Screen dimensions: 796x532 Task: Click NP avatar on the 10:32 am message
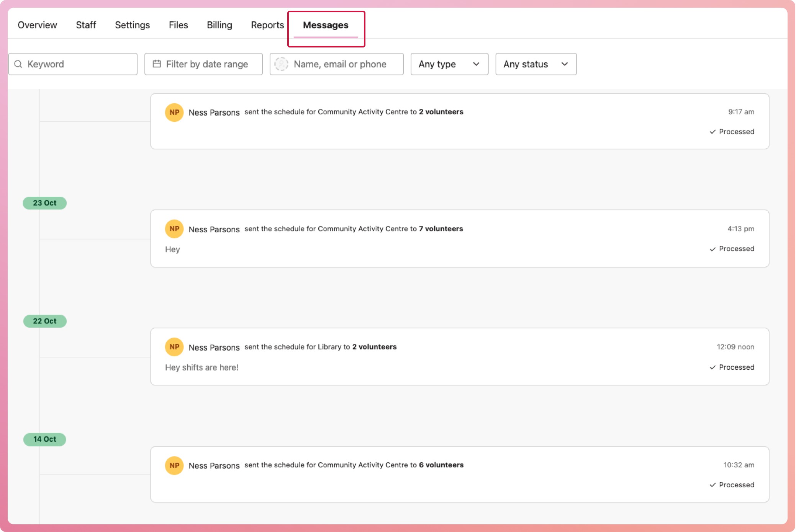174,465
